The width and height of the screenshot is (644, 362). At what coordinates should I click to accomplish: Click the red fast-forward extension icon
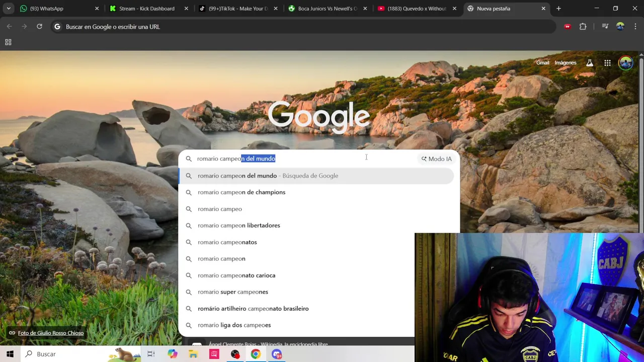pyautogui.click(x=568, y=27)
